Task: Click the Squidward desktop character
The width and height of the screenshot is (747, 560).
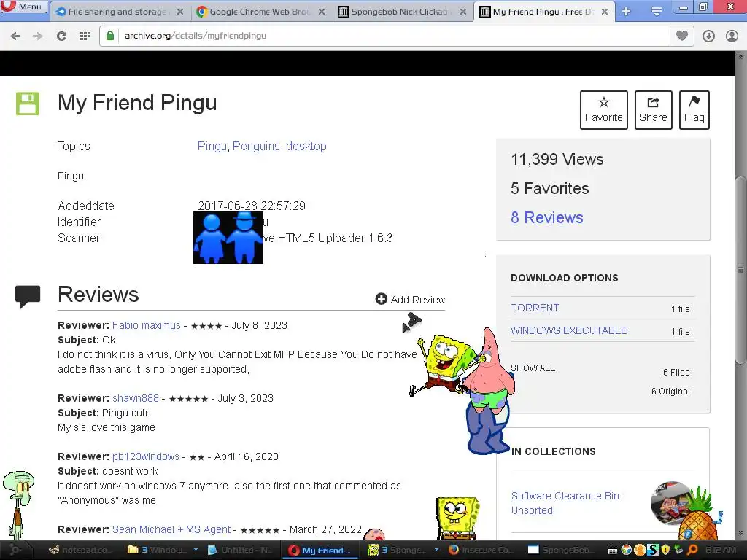Action: (x=18, y=504)
